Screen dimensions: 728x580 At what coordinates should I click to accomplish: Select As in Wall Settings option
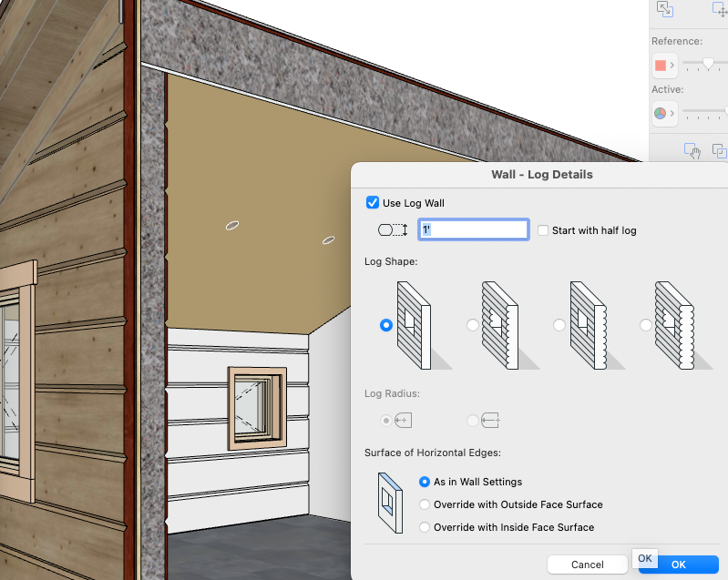tap(425, 482)
